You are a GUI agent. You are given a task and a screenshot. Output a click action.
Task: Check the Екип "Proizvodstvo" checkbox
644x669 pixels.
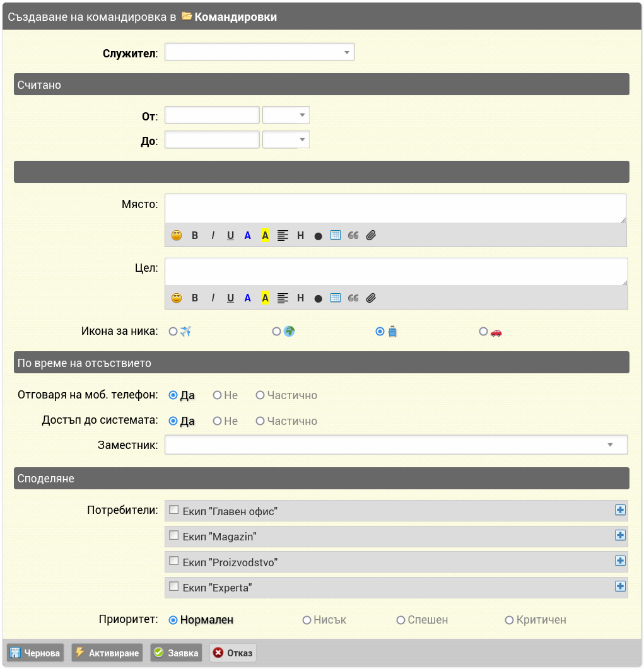click(x=173, y=561)
